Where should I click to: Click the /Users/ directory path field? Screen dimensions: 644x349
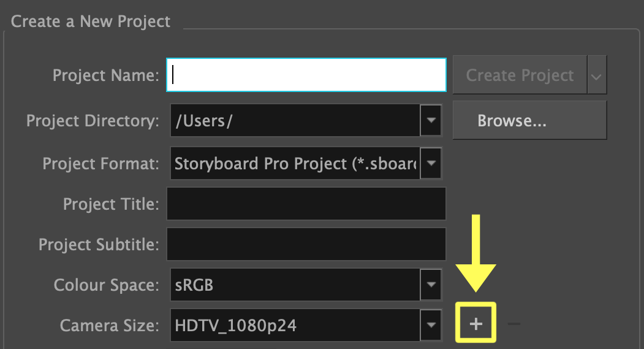tap(295, 120)
